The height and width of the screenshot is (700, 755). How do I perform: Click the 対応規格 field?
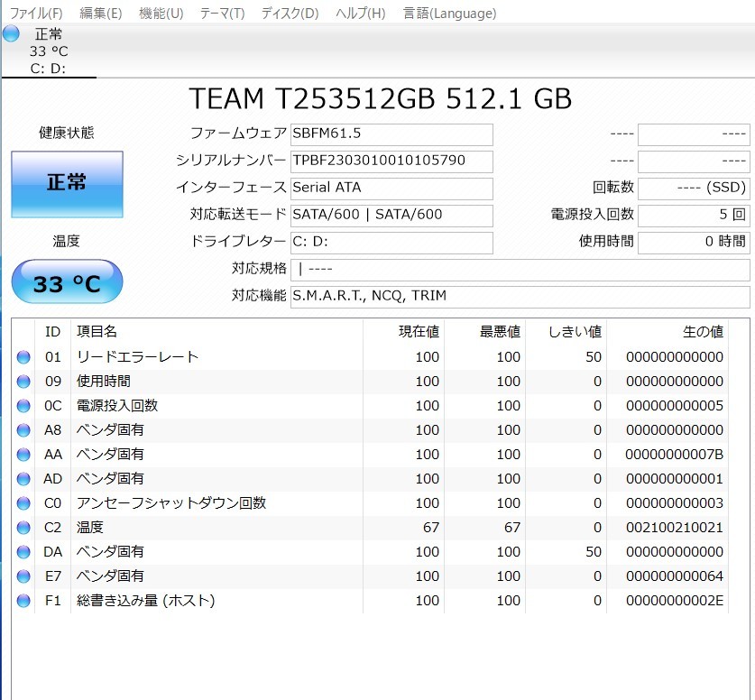coord(520,270)
